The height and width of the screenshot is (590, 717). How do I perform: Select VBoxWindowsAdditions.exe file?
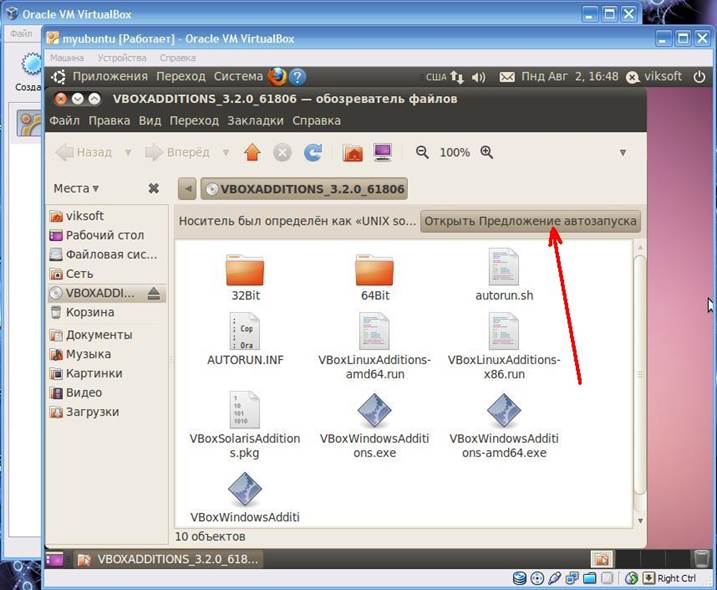[x=375, y=425]
